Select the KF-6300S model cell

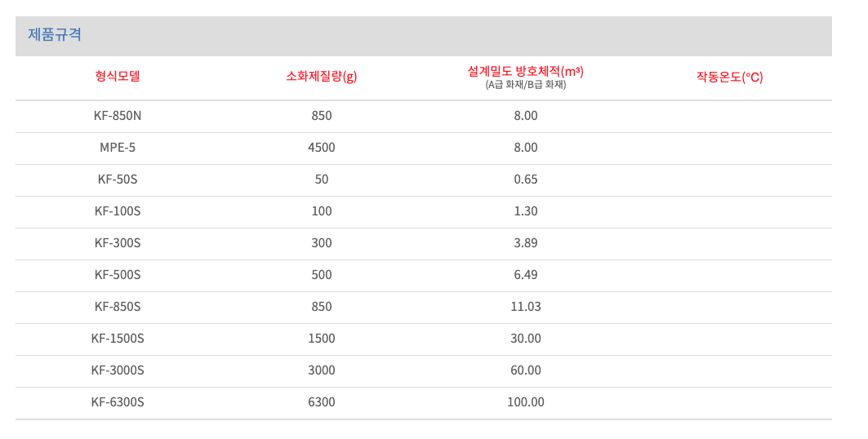118,402
